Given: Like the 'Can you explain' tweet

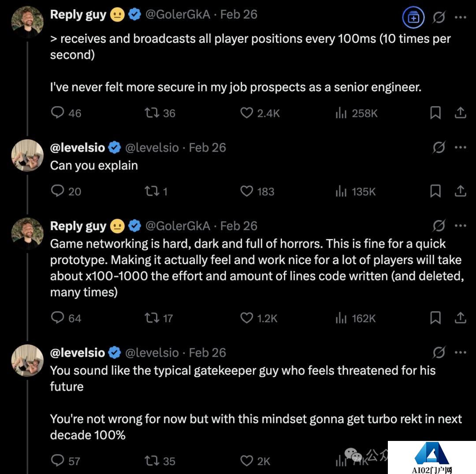Looking at the screenshot, I should coord(246,191).
